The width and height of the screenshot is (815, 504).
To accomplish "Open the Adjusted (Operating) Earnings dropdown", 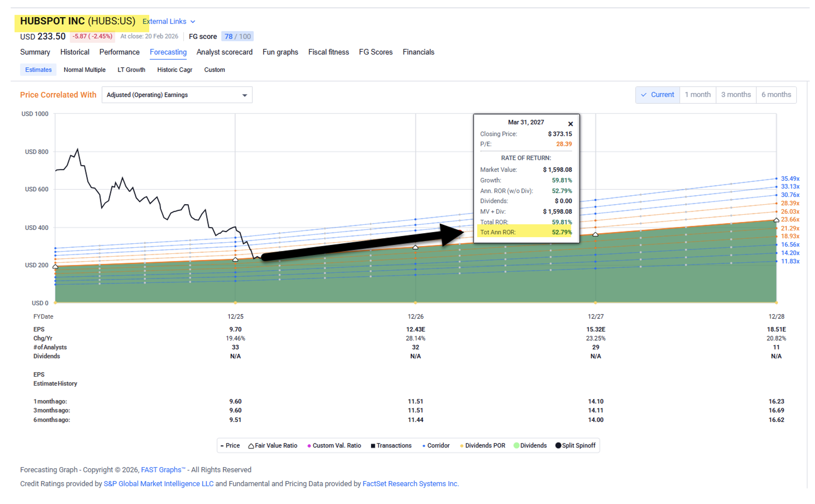I will tap(177, 95).
